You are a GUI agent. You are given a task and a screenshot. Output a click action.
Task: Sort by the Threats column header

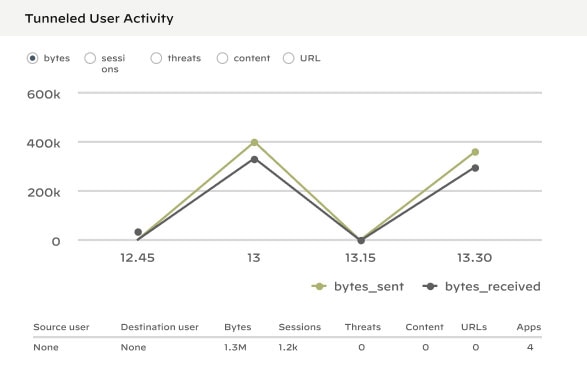[x=363, y=327]
